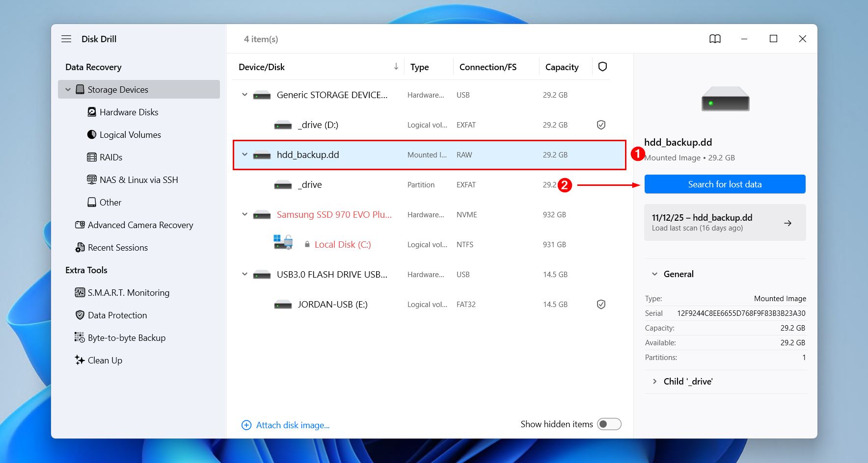Select Hardware Disks in the sidebar
The width and height of the screenshot is (868, 463).
pos(129,112)
